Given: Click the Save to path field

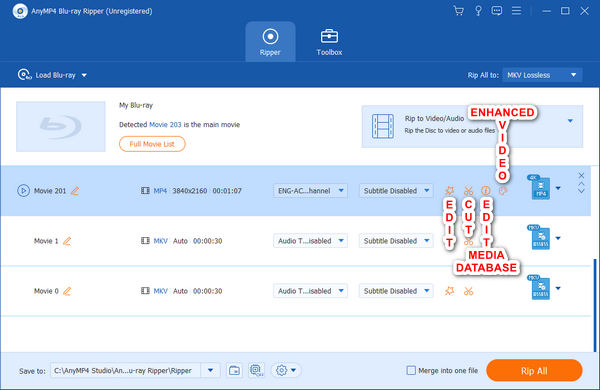Looking at the screenshot, I should pyautogui.click(x=126, y=370).
